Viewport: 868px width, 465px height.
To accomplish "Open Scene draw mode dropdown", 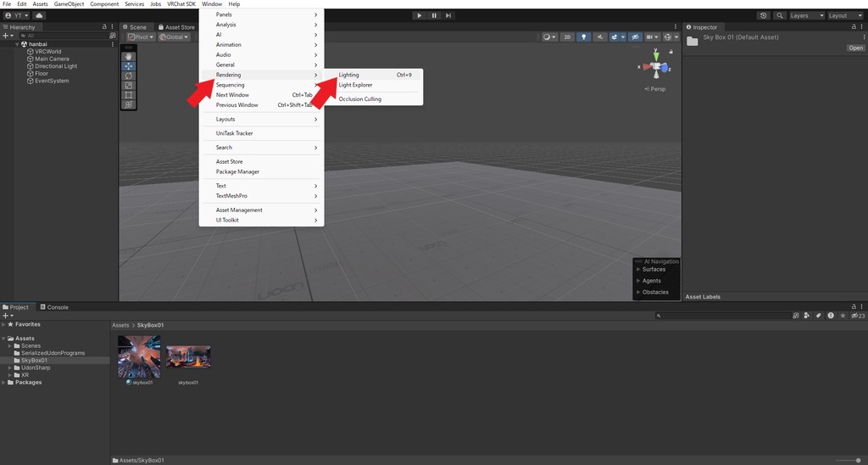I will [x=549, y=37].
